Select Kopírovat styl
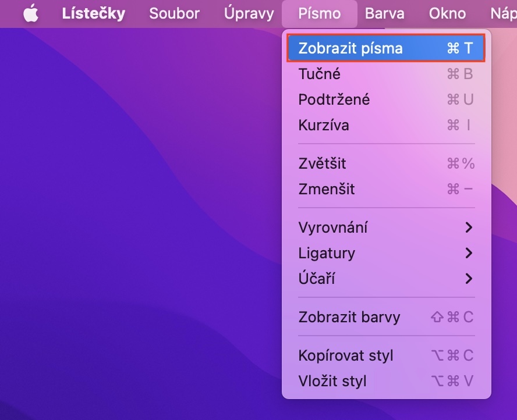Image resolution: width=517 pixels, height=420 pixels. click(x=346, y=355)
